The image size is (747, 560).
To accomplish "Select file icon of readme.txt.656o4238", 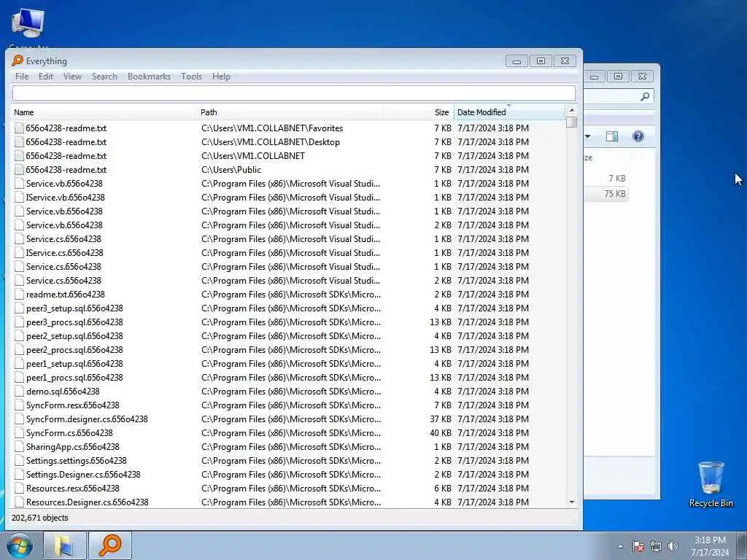I will tap(19, 295).
